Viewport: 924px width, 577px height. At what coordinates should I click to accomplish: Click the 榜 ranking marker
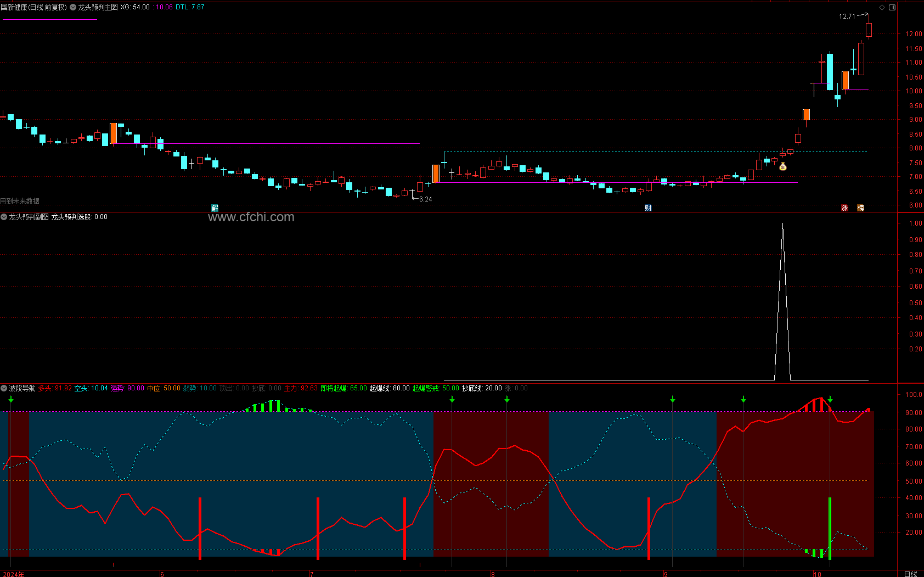click(x=860, y=208)
